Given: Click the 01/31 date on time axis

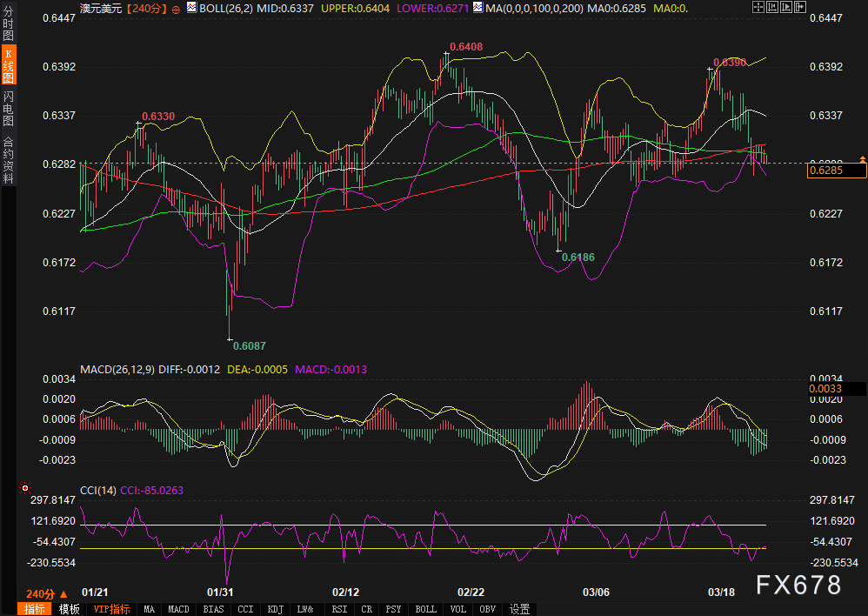Looking at the screenshot, I should coord(220,593).
